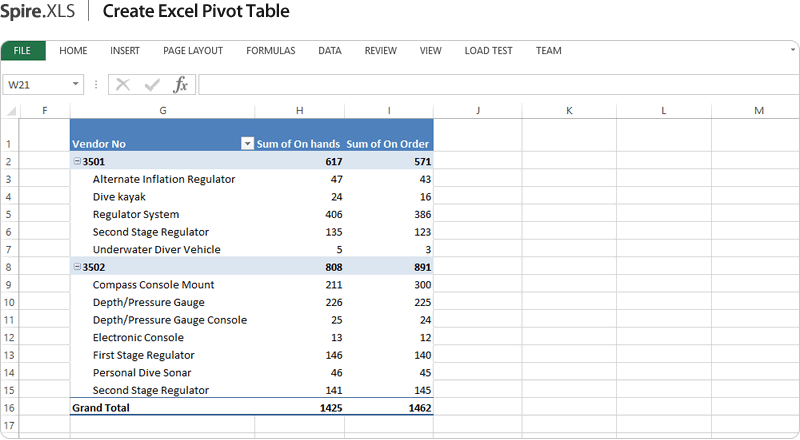The height and width of the screenshot is (440, 800).
Task: Click the Insert Function fx icon
Action: point(181,85)
